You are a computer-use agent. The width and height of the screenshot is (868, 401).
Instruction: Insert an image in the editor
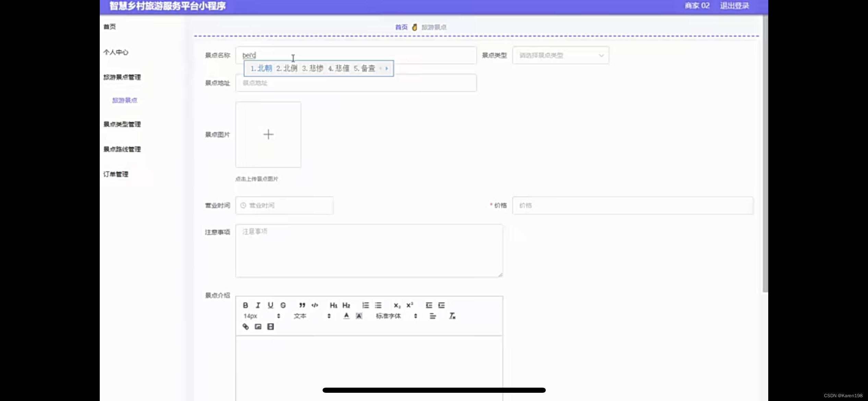click(258, 327)
